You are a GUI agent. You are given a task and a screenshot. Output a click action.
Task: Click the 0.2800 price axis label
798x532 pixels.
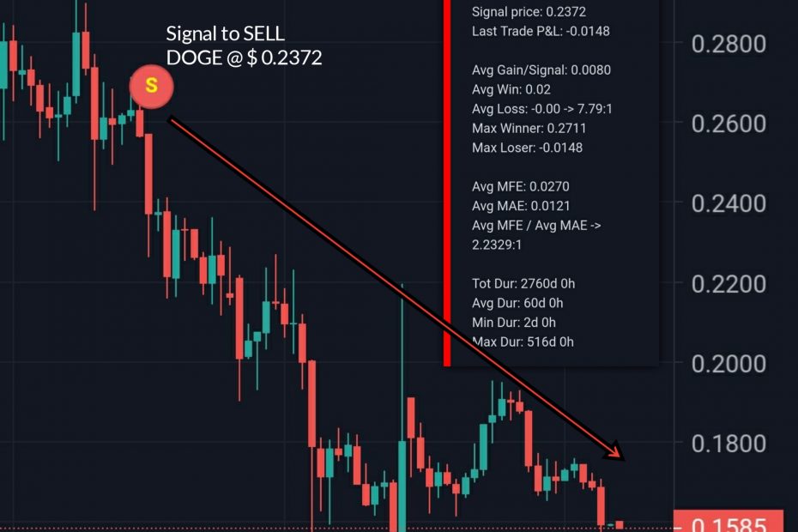click(x=728, y=44)
